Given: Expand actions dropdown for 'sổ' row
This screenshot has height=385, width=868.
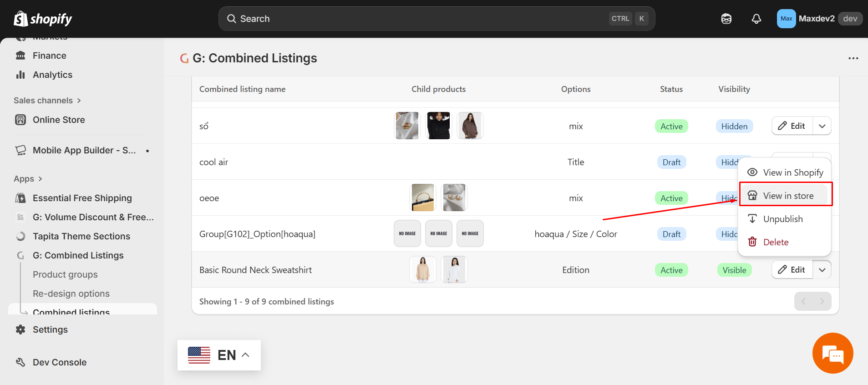Looking at the screenshot, I should pyautogui.click(x=822, y=126).
